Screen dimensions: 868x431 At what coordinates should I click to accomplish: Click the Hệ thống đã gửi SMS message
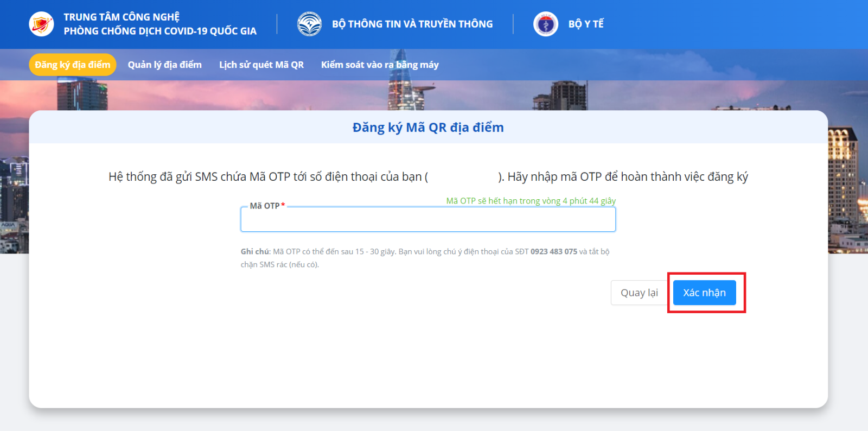(428, 176)
